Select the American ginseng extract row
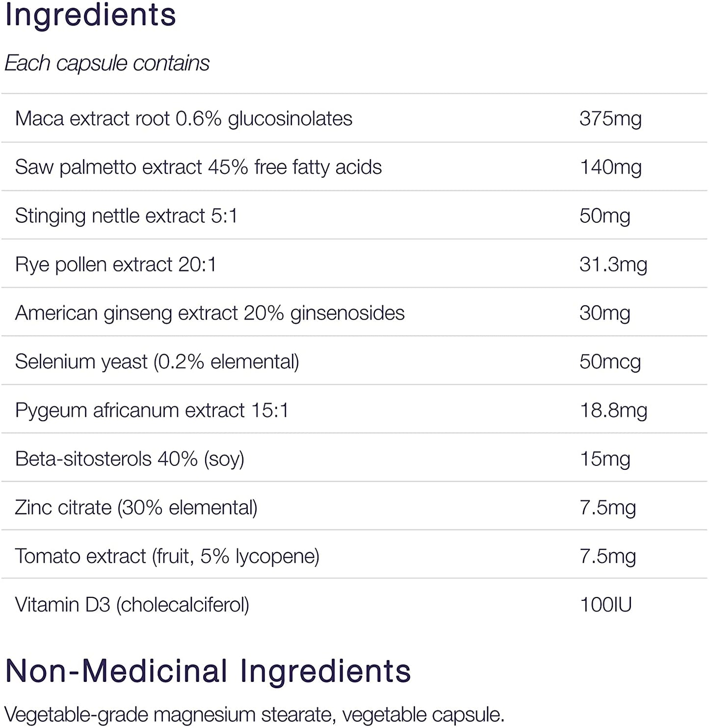709x728 pixels. (210, 313)
